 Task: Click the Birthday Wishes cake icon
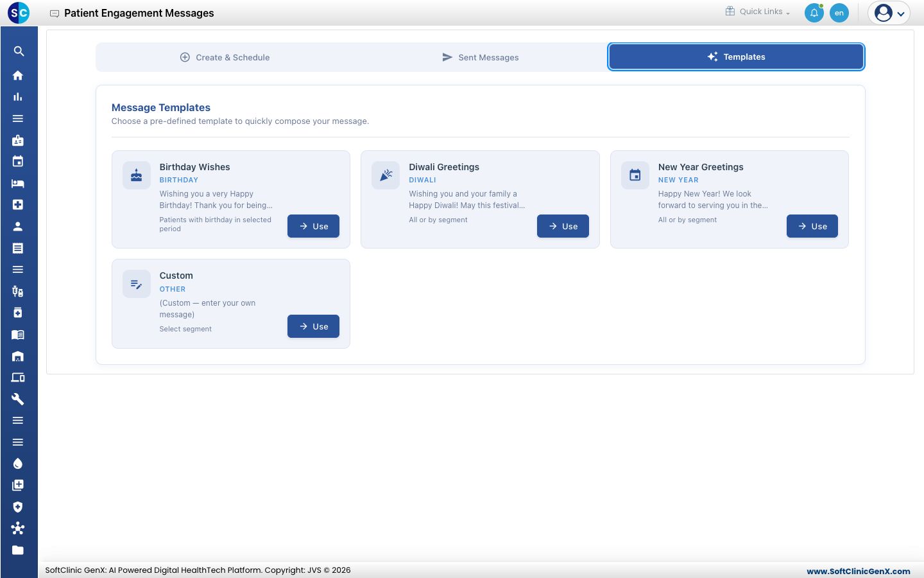coord(137,175)
